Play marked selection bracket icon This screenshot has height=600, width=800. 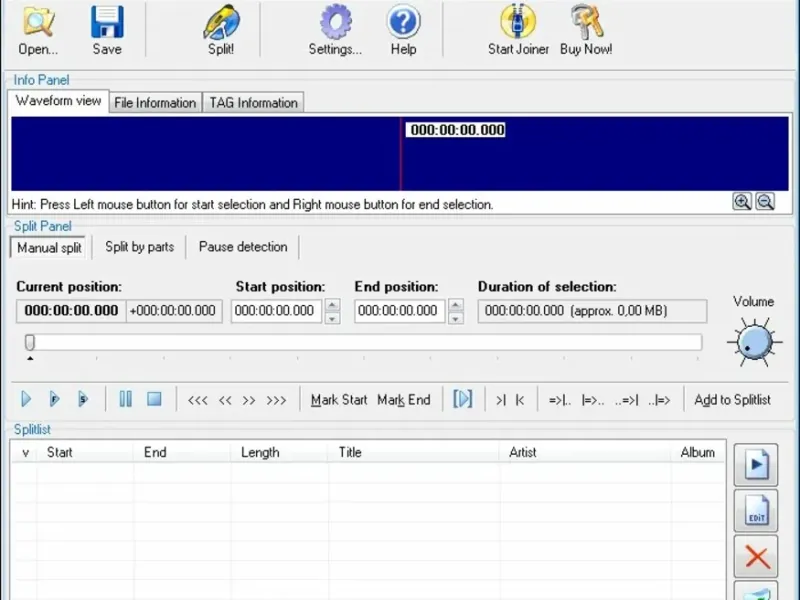pos(463,399)
